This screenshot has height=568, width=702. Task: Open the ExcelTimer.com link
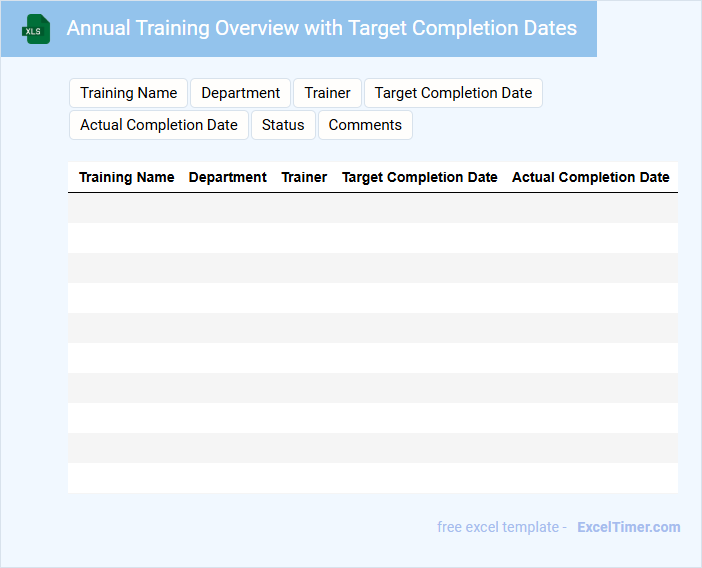pos(629,527)
